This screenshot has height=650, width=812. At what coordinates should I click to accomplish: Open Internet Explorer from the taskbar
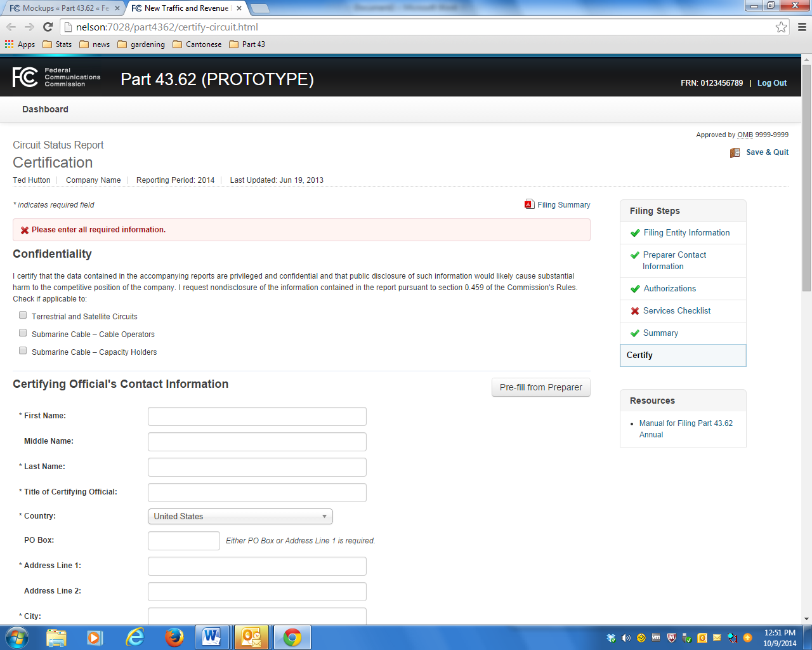pyautogui.click(x=134, y=637)
